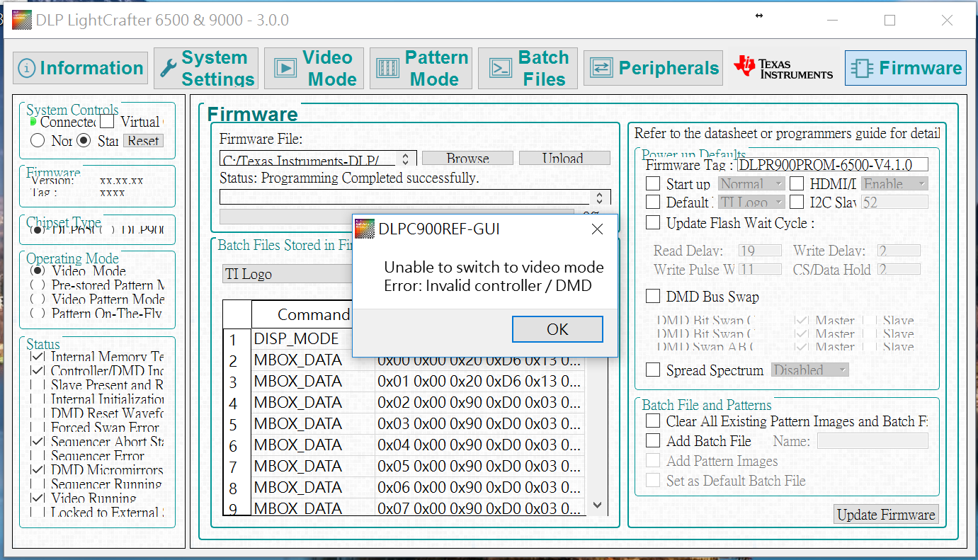Open the Spread Spectrum Disabled dropdown

pos(809,370)
